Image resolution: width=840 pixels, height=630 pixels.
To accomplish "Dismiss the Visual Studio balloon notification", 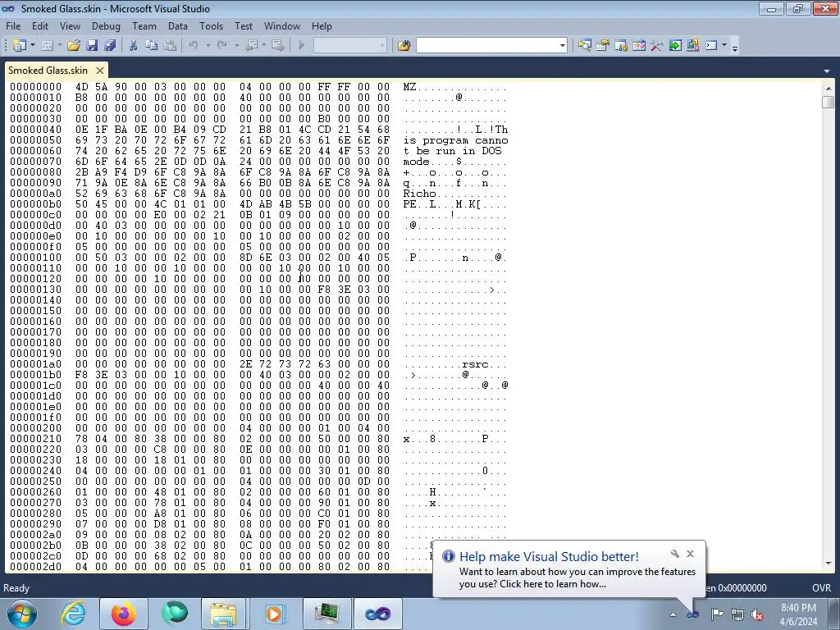I will tap(690, 554).
